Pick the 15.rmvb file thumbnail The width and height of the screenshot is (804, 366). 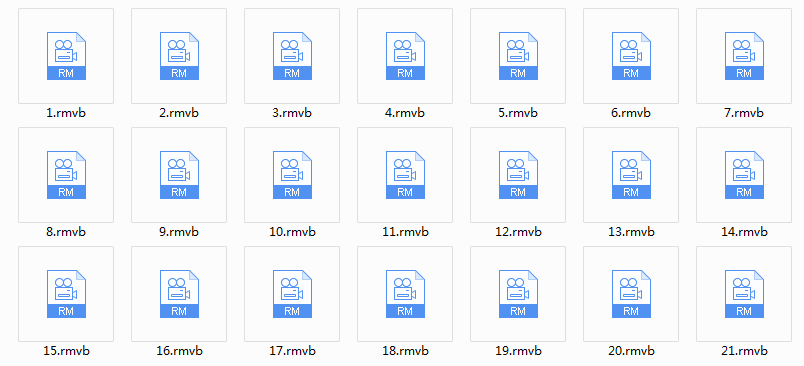66,294
